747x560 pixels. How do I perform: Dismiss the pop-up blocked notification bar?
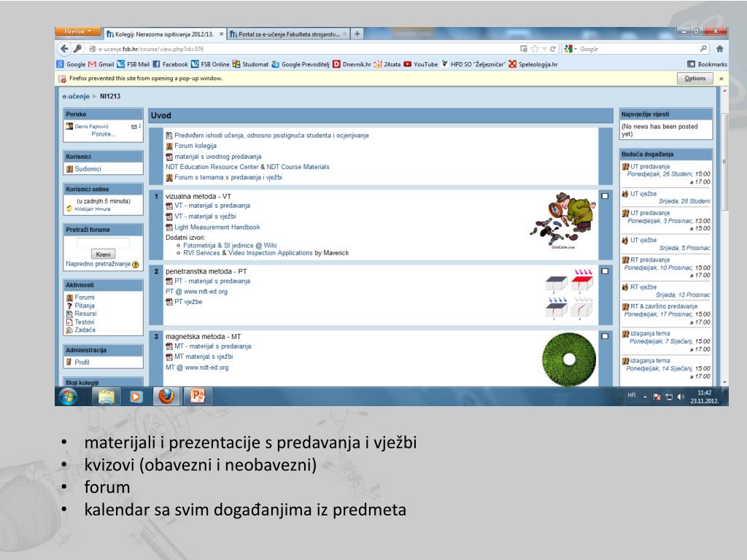click(x=721, y=79)
